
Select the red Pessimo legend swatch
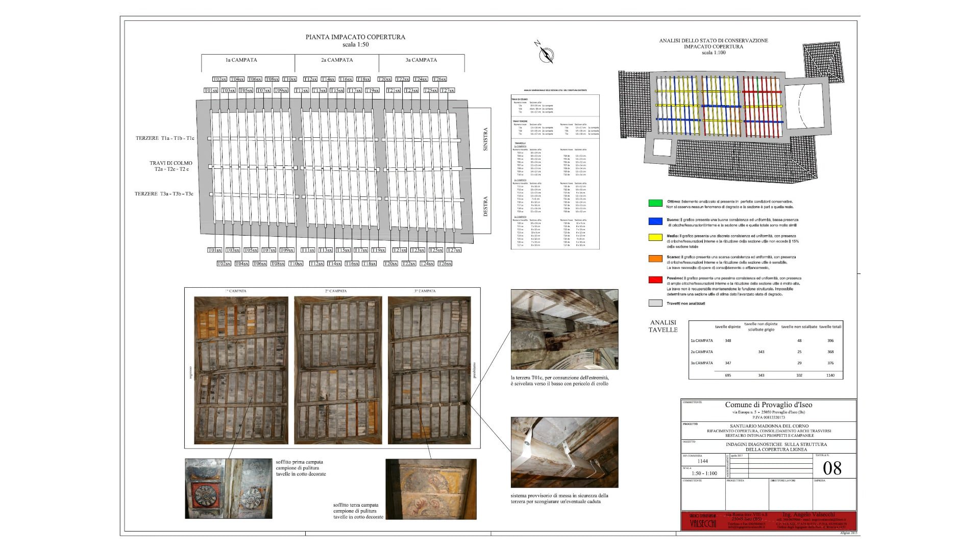pyautogui.click(x=655, y=280)
